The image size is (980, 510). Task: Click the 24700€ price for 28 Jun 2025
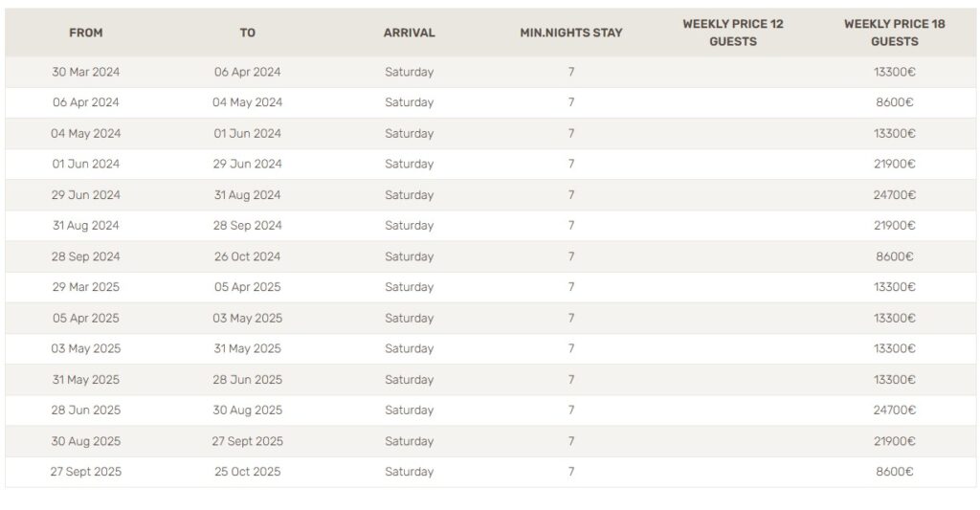[895, 410]
